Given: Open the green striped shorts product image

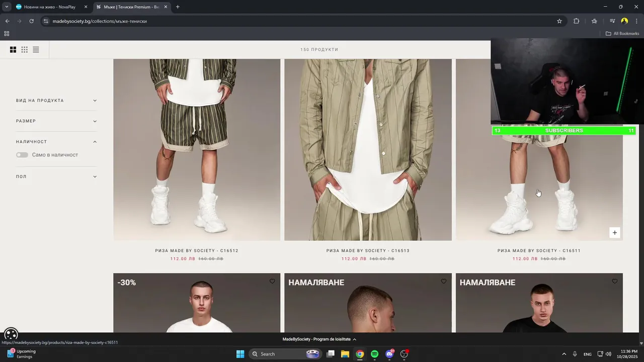Looking at the screenshot, I should 197,150.
